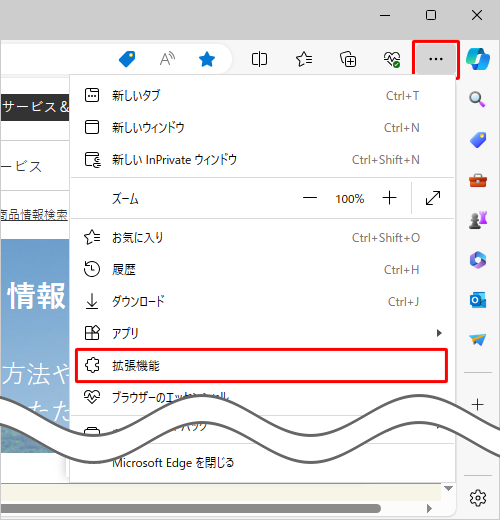This screenshot has width=500, height=520.
Task: Open the split screen toolbar icon
Action: pos(259,59)
